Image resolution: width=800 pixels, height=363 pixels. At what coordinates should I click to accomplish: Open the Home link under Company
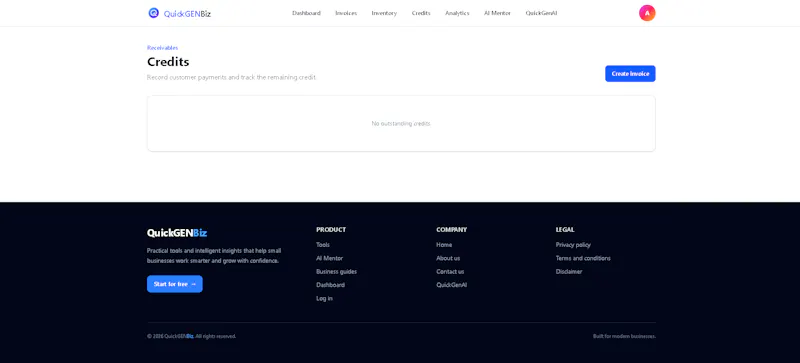click(x=444, y=245)
